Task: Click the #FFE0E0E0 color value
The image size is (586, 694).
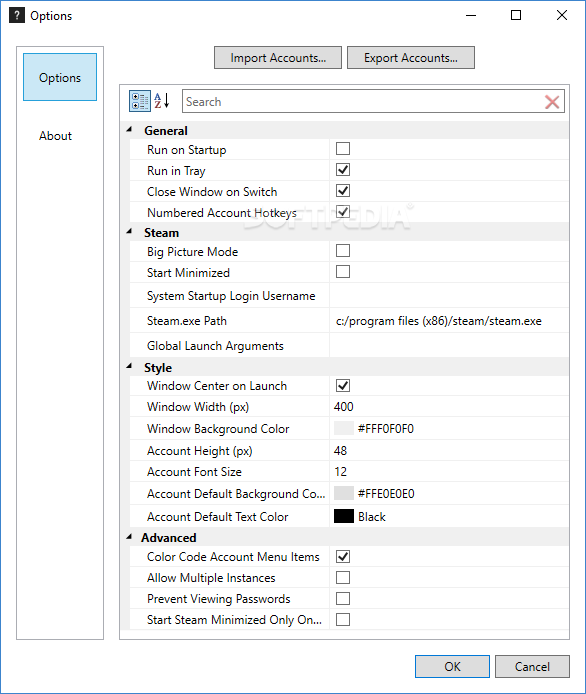Action: (386, 494)
